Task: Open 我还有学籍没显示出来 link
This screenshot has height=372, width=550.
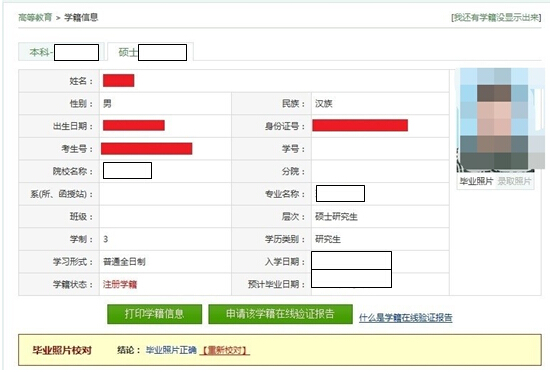Action: point(496,17)
